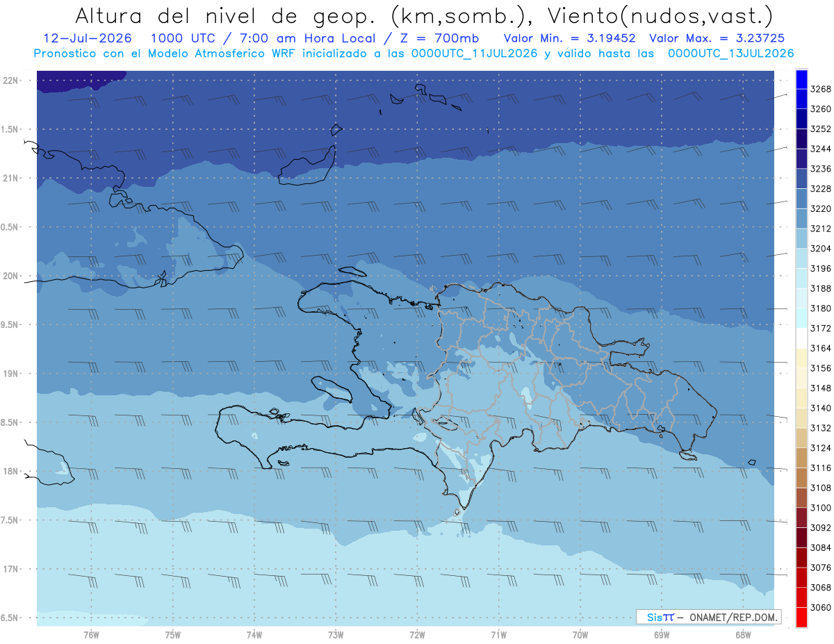Click the legend value "3268"
834x644 pixels.
click(x=821, y=89)
